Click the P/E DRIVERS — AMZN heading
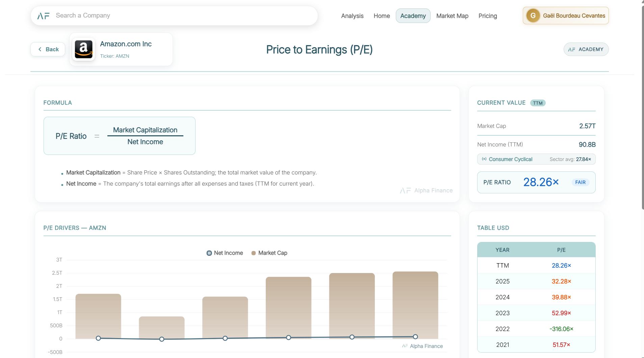The height and width of the screenshot is (358, 644). coord(75,228)
